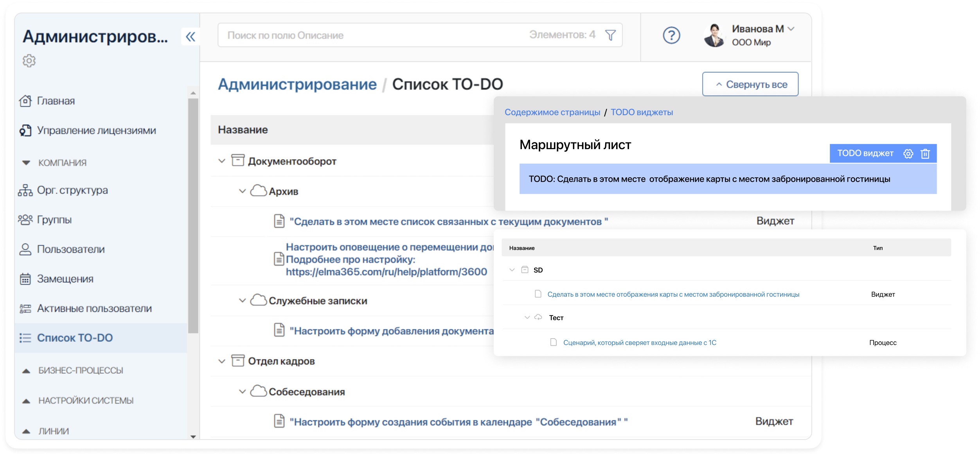
Task: Switch to the TODO виджеты tab
Action: [x=642, y=112]
